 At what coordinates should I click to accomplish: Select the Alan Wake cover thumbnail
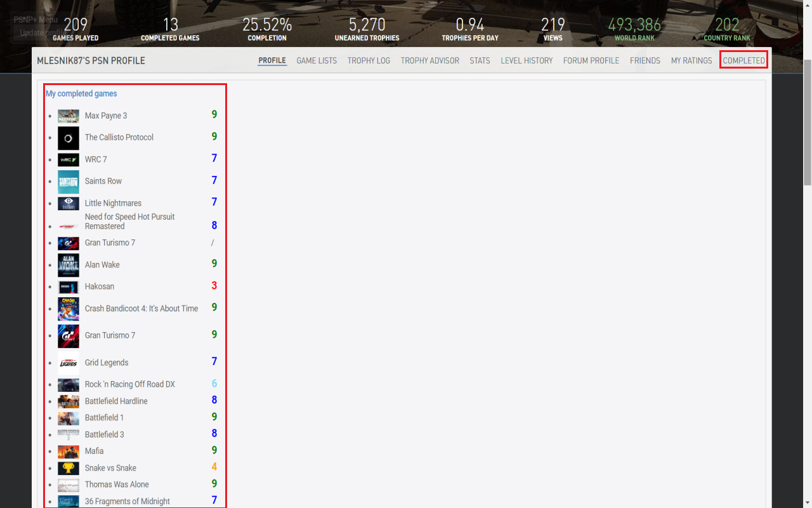coord(69,265)
